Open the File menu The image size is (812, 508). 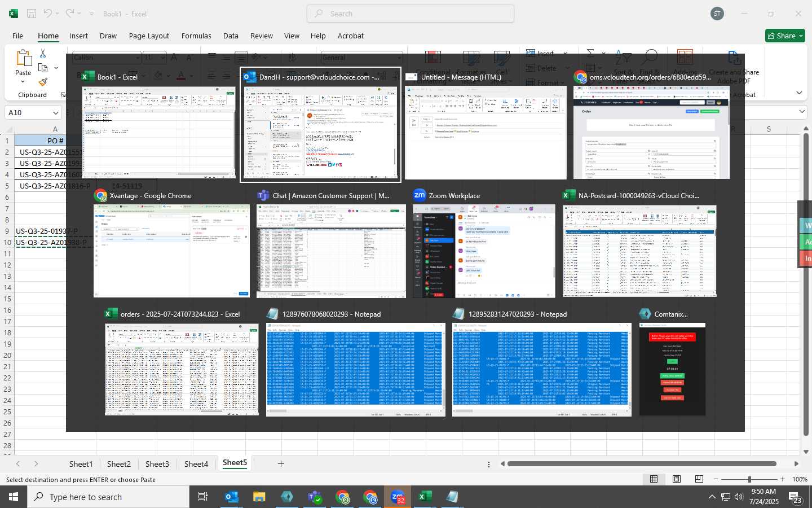pyautogui.click(x=17, y=36)
